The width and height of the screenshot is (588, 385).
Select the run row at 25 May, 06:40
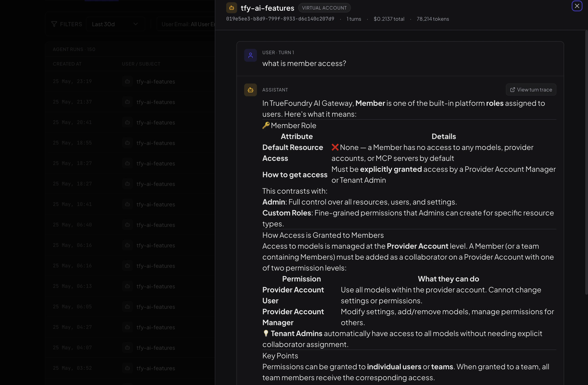click(130, 225)
